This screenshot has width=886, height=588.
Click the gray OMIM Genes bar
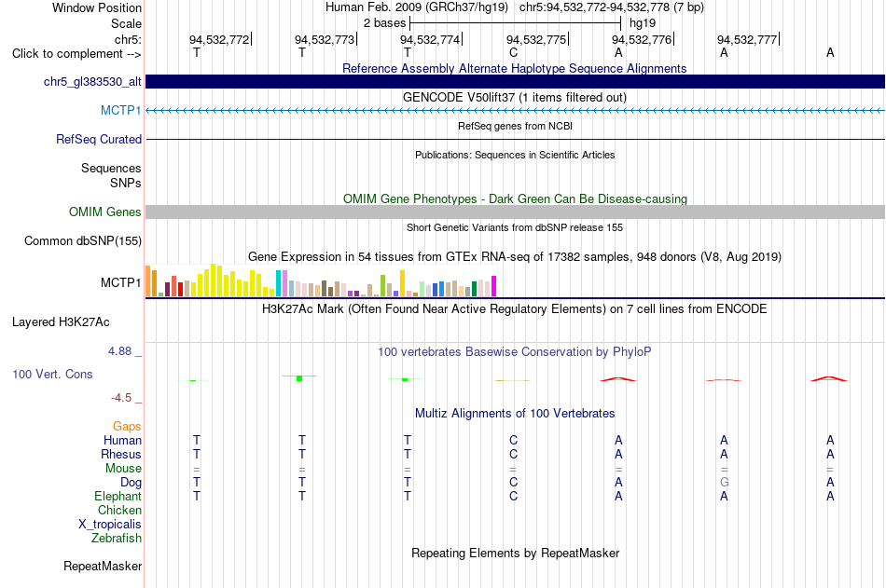coord(515,212)
